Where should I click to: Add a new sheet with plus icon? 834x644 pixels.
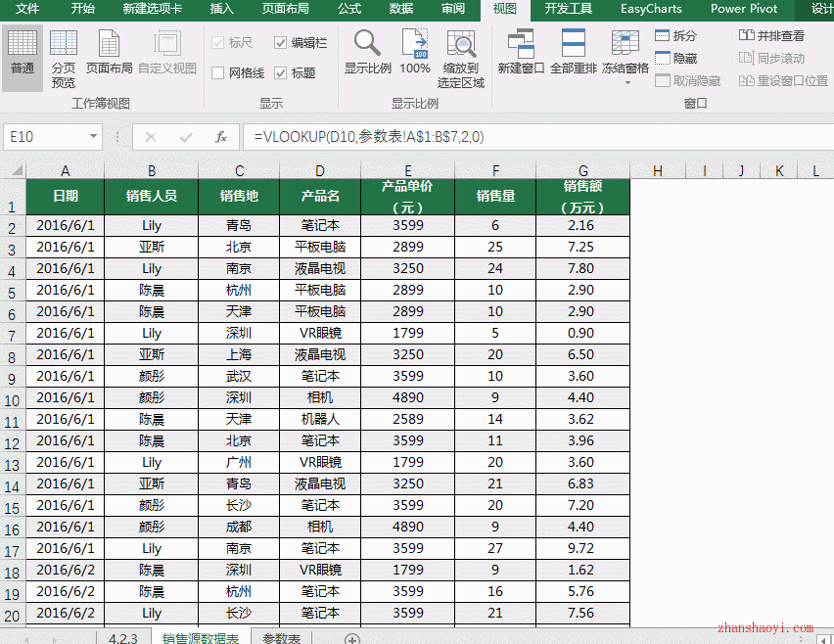click(x=351, y=638)
